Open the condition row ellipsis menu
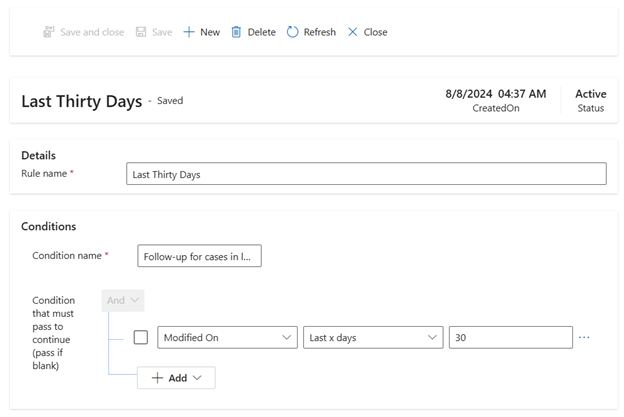This screenshot has width=624, height=417. (584, 338)
